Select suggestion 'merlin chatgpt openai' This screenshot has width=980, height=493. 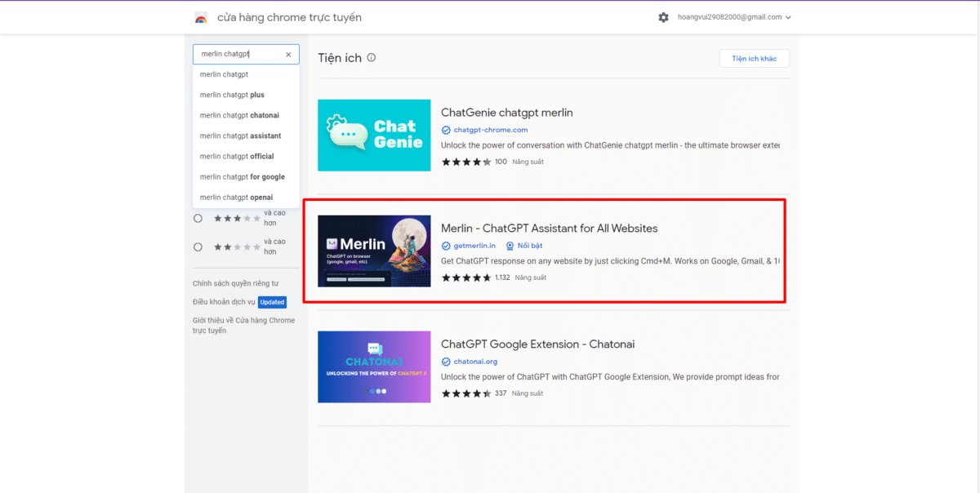point(236,197)
